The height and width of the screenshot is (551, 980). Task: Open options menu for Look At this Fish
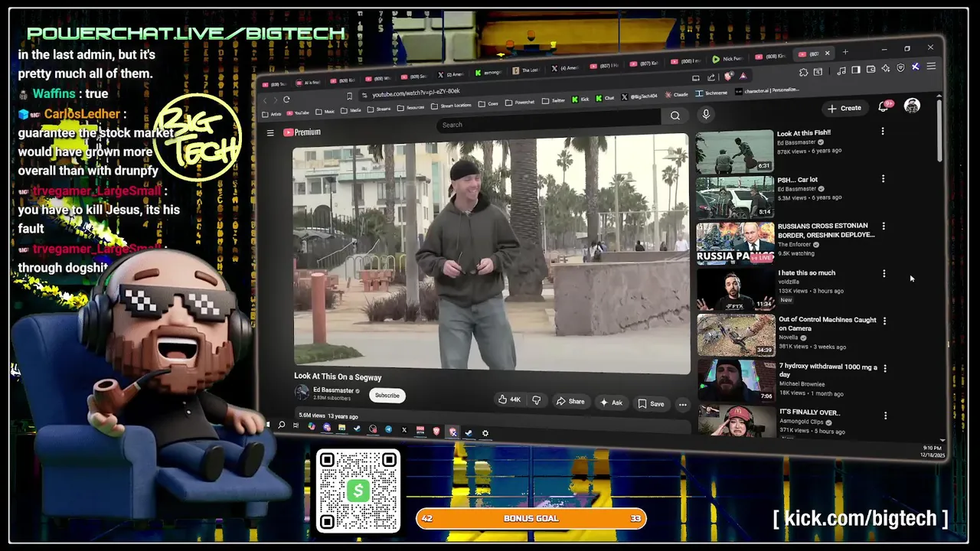click(x=883, y=132)
